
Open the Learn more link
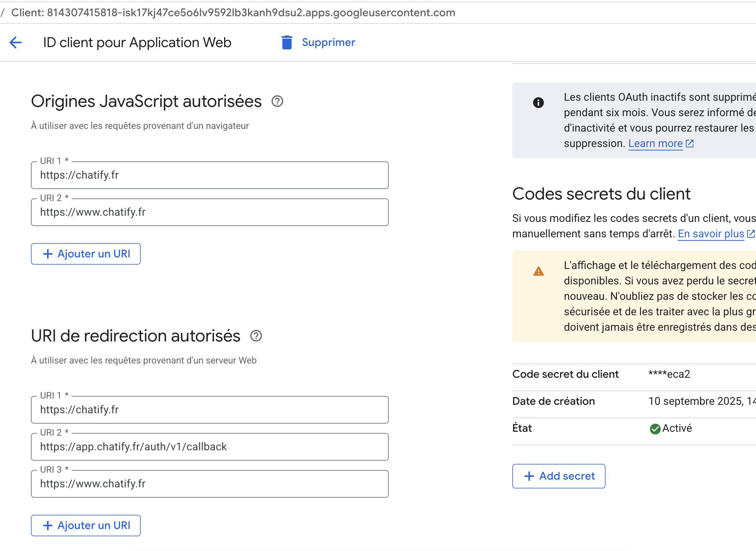tap(655, 144)
